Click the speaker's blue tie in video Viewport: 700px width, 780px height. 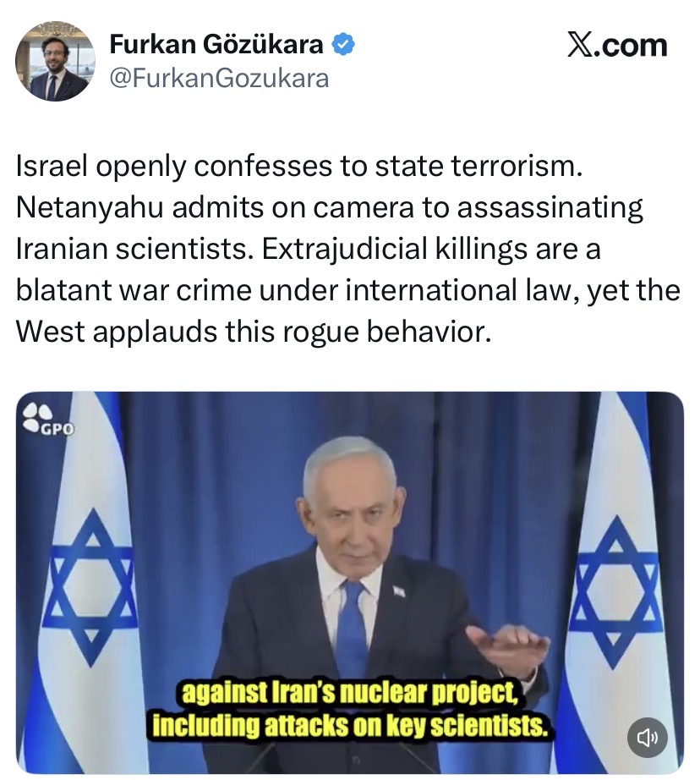coord(352,628)
